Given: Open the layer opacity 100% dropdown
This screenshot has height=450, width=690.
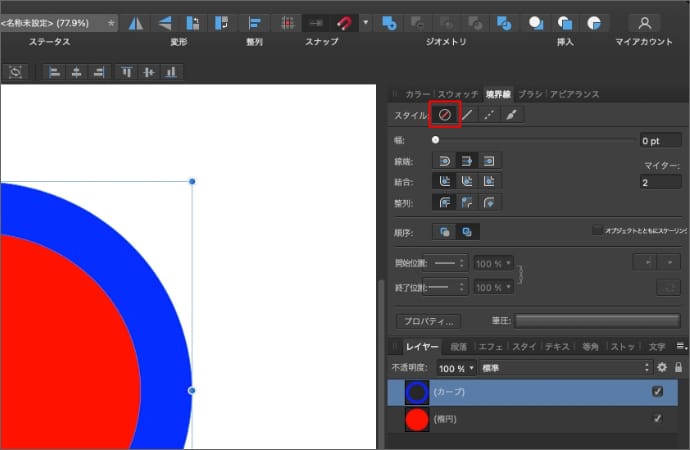Looking at the screenshot, I should (x=457, y=368).
